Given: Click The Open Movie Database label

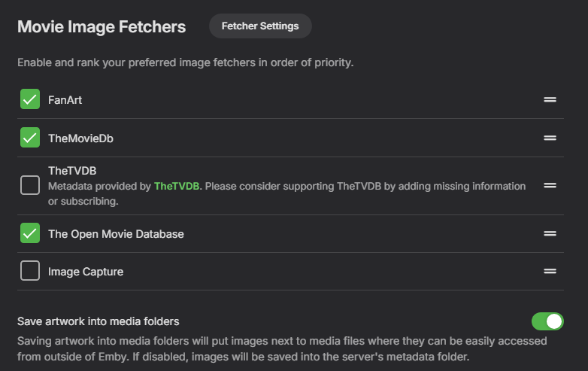Looking at the screenshot, I should pos(116,233).
